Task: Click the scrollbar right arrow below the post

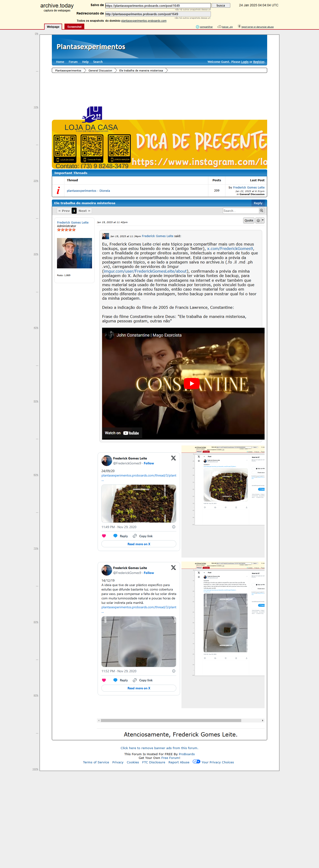Action: [263, 720]
